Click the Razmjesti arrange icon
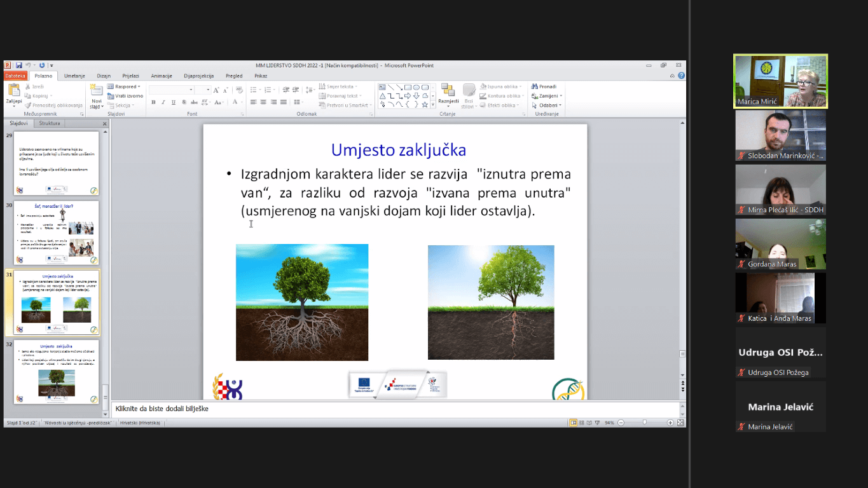868x488 pixels. point(448,90)
